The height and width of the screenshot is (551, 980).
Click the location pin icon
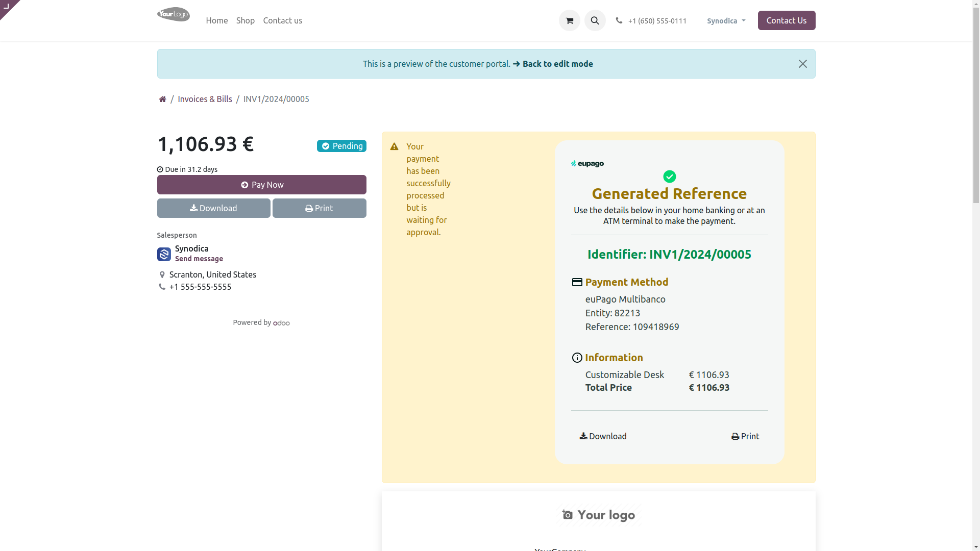click(x=162, y=274)
